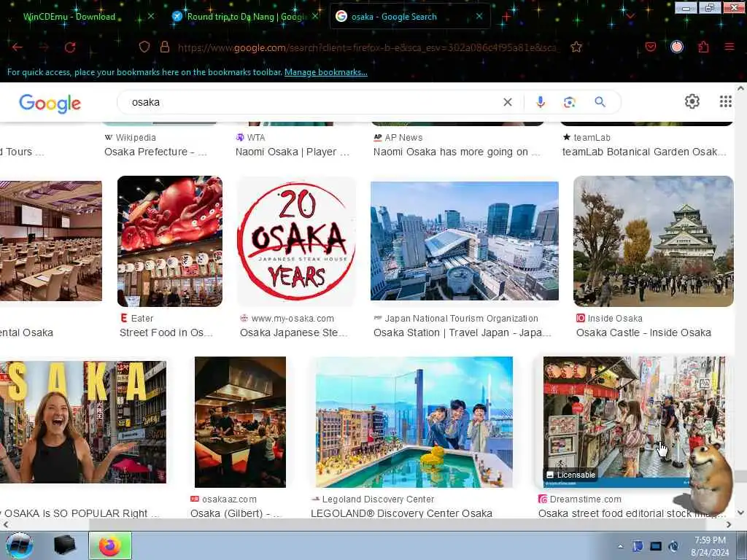747x560 pixels.
Task: Clear the search box with the X
Action: point(508,102)
